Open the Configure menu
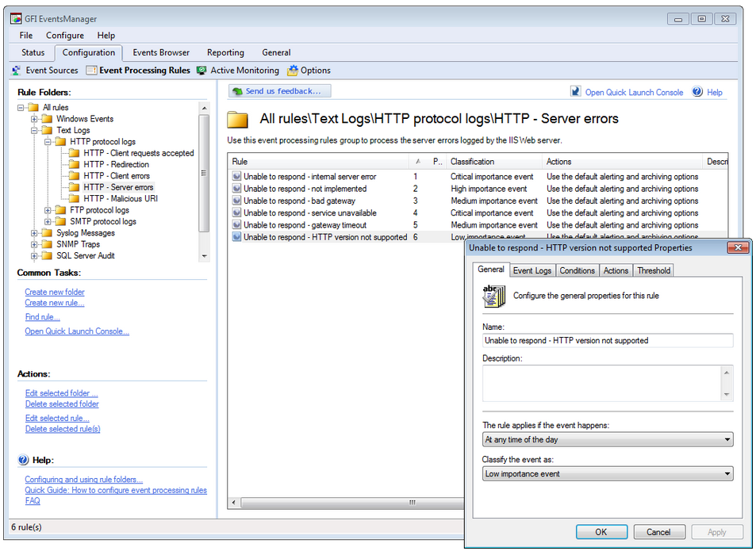756x551 pixels. pyautogui.click(x=64, y=35)
